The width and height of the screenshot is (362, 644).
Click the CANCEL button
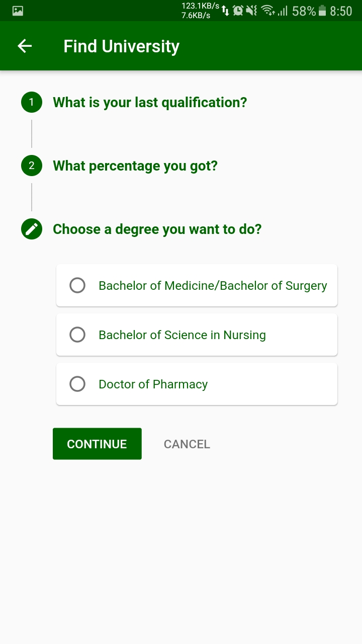tap(187, 444)
